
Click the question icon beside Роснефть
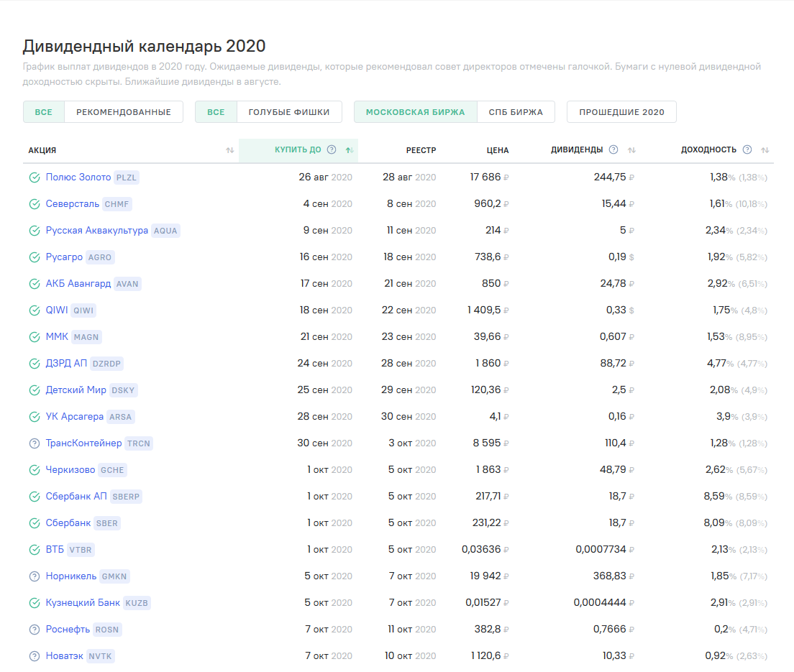click(35, 630)
